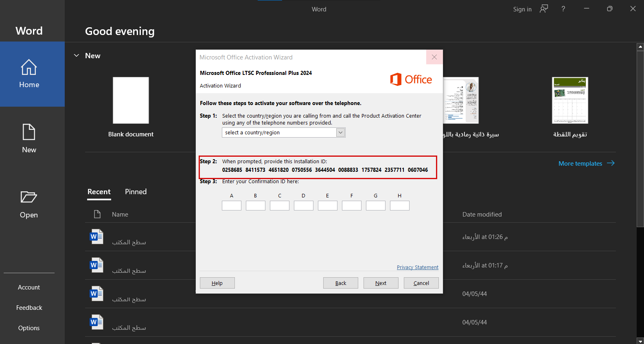Close the Activation Wizard dialog with X
Screen dimensions: 644x344
[434, 57]
